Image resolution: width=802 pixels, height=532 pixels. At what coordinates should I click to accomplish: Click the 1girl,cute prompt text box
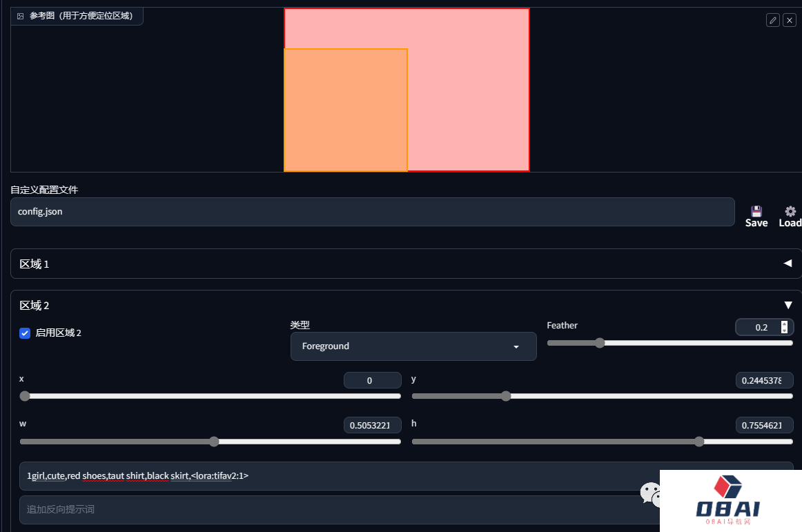[331, 475]
